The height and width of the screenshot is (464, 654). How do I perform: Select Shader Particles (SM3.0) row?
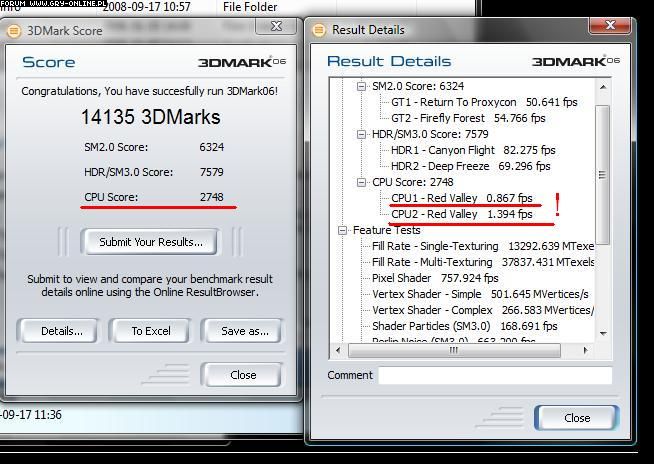click(x=465, y=326)
